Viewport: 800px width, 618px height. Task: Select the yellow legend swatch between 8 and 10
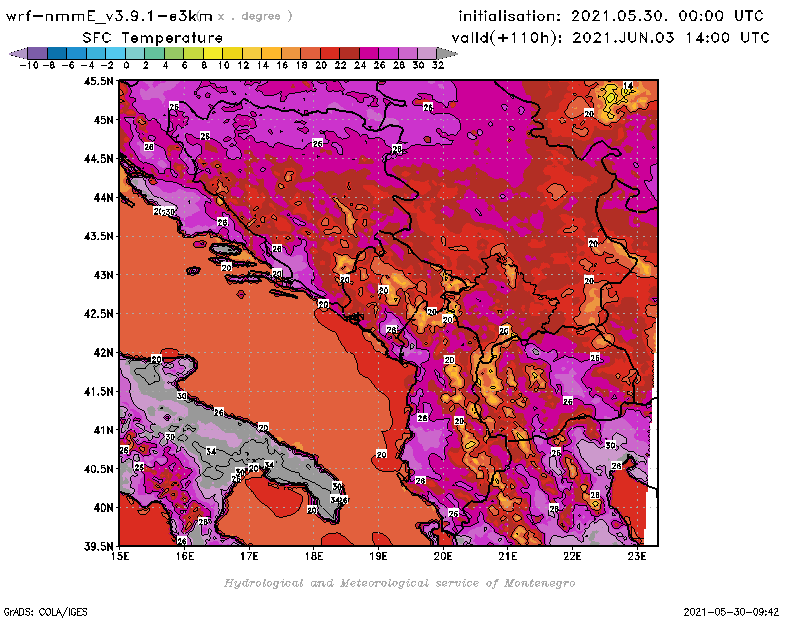pyautogui.click(x=213, y=53)
